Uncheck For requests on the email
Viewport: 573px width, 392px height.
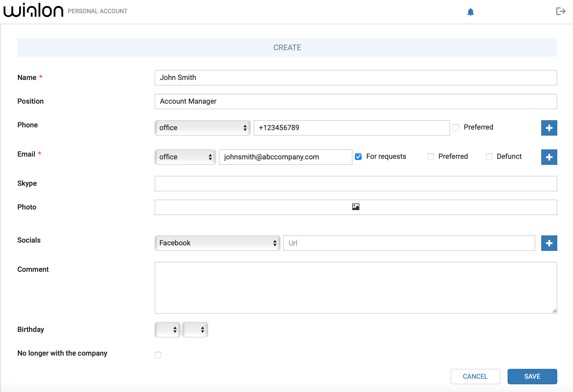point(358,157)
